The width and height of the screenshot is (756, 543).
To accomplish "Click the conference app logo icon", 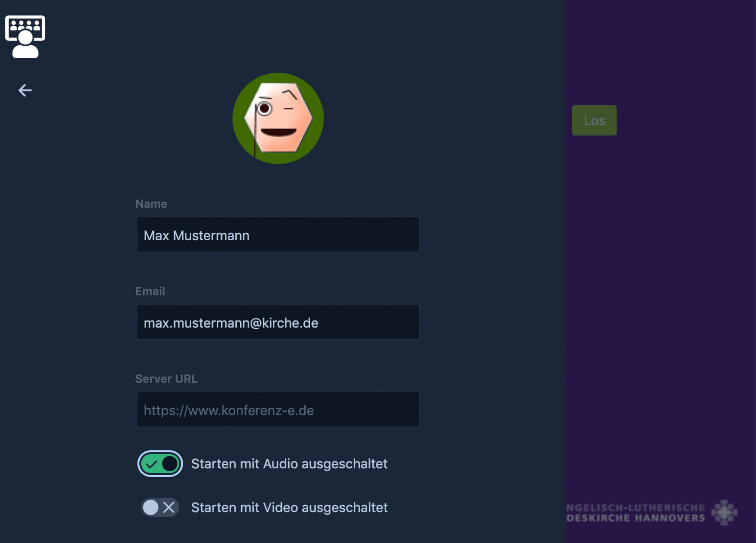I will pos(25,37).
